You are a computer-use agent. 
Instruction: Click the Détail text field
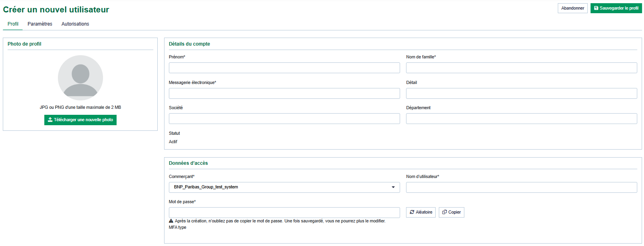click(x=521, y=93)
